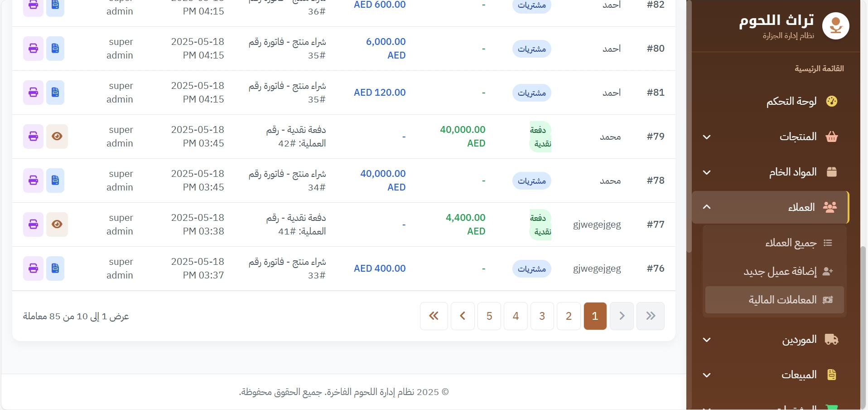Click the user avatar logo in the sidebar
The width and height of the screenshot is (868, 410).
point(835,26)
